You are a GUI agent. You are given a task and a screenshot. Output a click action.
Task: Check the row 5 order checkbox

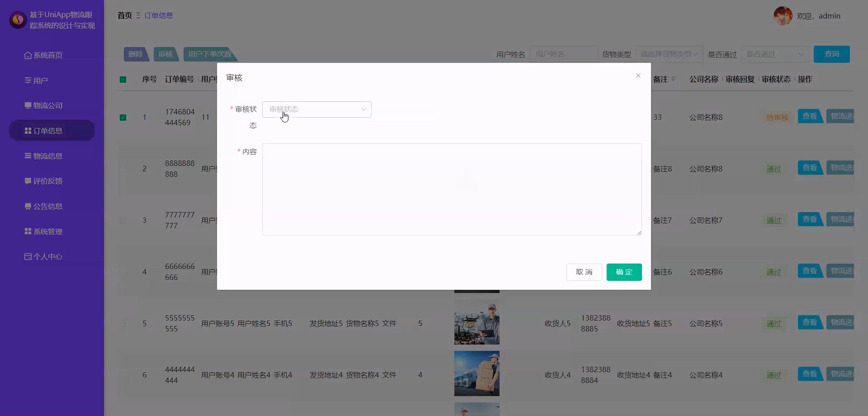point(123,324)
